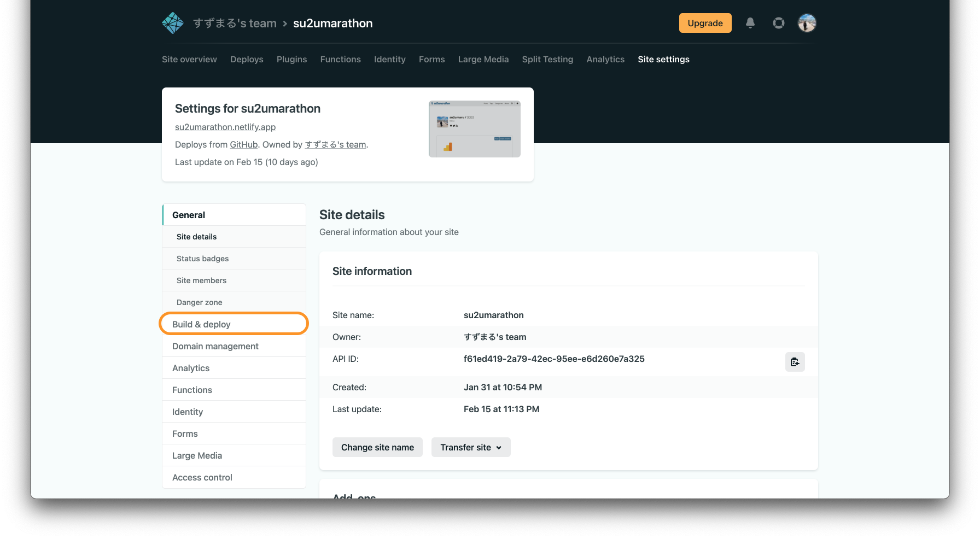Switch to the Deploys tab
Image resolution: width=980 pixels, height=539 pixels.
247,59
